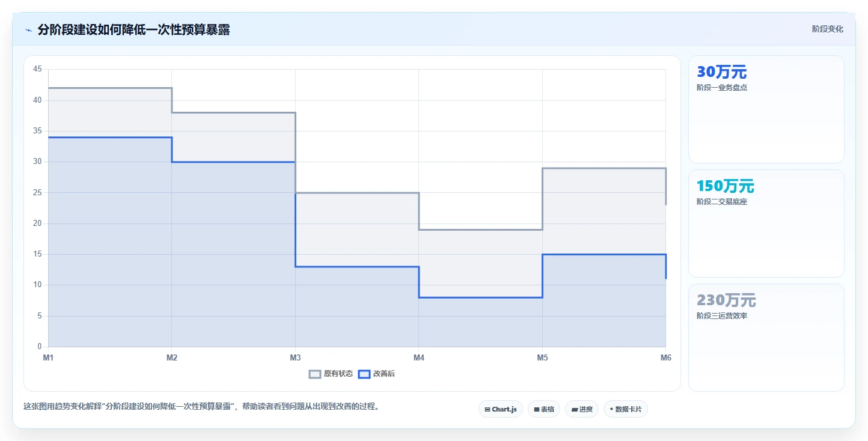
Task: Click the 阶段二交易底座 label
Action: pyautogui.click(x=722, y=202)
